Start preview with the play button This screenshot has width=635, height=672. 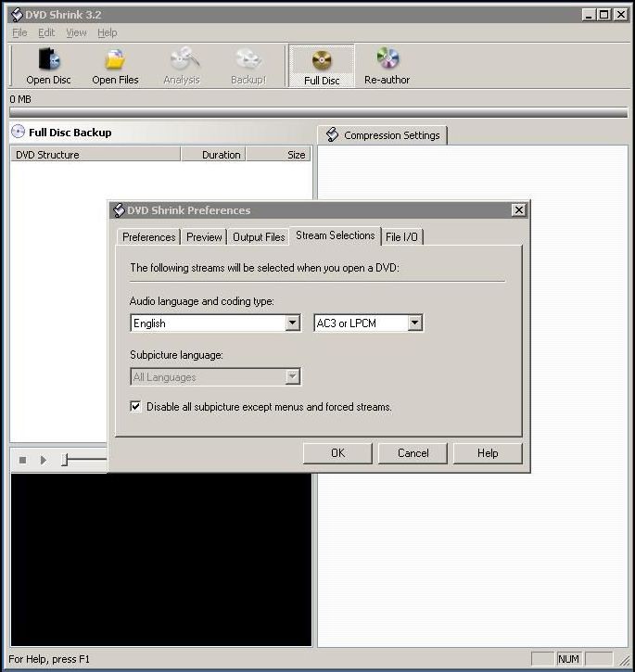click(44, 461)
